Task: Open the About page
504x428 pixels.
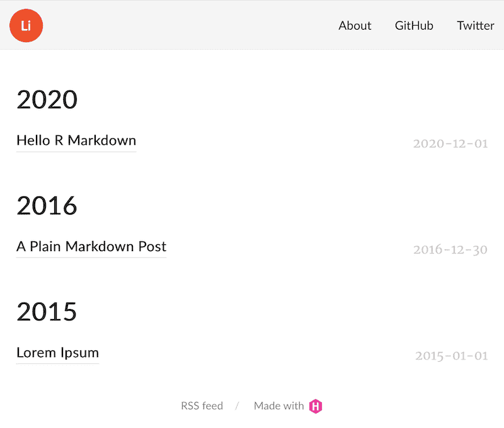Action: click(x=355, y=26)
